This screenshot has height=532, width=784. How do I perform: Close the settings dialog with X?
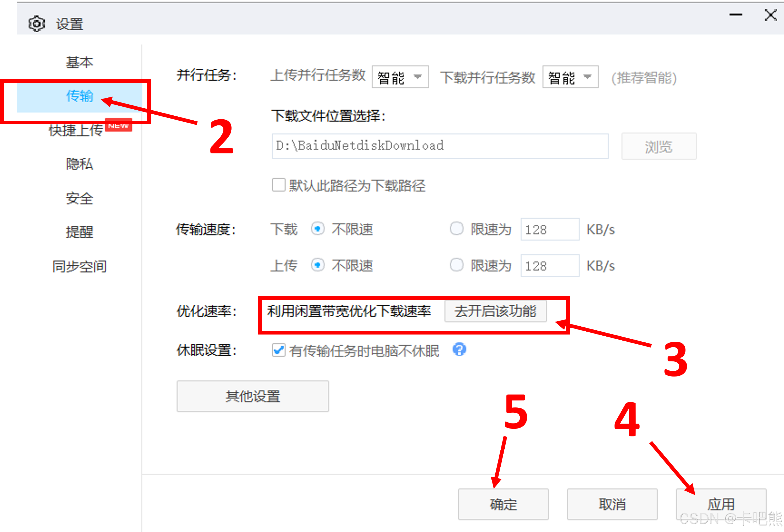(771, 15)
